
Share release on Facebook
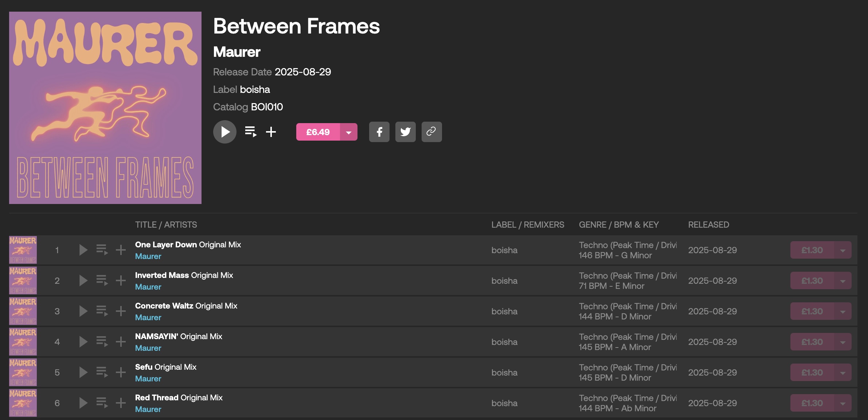379,132
